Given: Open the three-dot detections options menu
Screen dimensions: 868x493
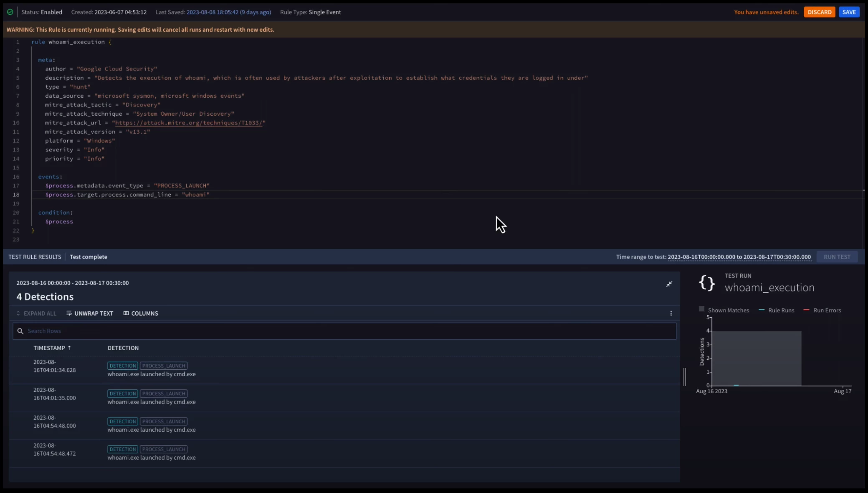Looking at the screenshot, I should (x=671, y=313).
